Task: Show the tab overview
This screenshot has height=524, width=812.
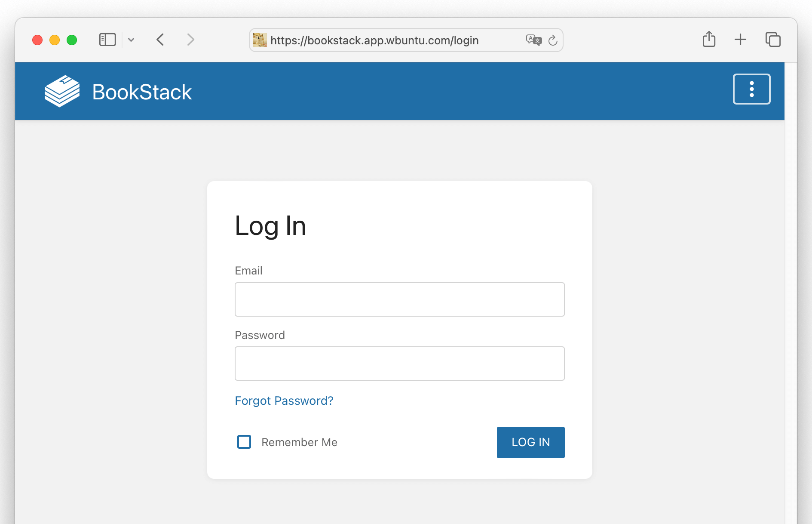Action: tap(772, 40)
